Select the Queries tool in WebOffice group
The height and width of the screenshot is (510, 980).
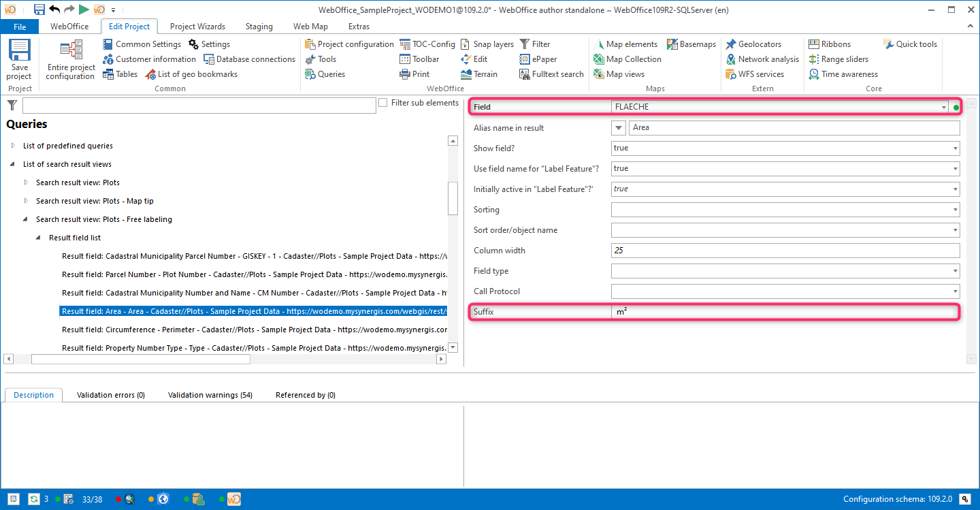(325, 74)
